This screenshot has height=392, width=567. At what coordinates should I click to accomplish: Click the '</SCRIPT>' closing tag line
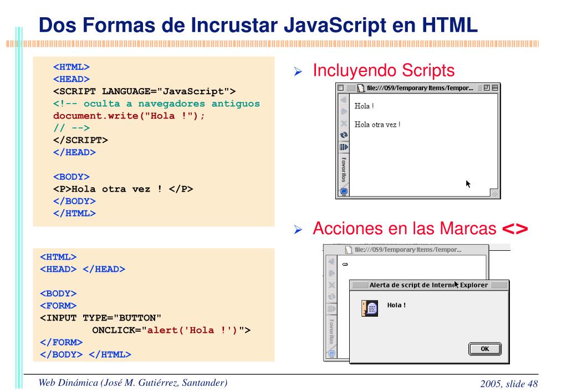click(x=80, y=140)
